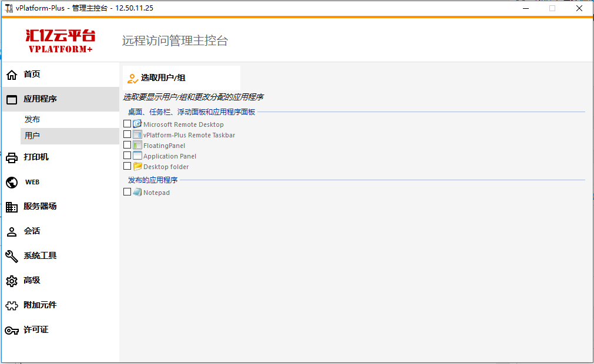594x364 pixels.
Task: Click the server farm building icon
Action: (12, 207)
